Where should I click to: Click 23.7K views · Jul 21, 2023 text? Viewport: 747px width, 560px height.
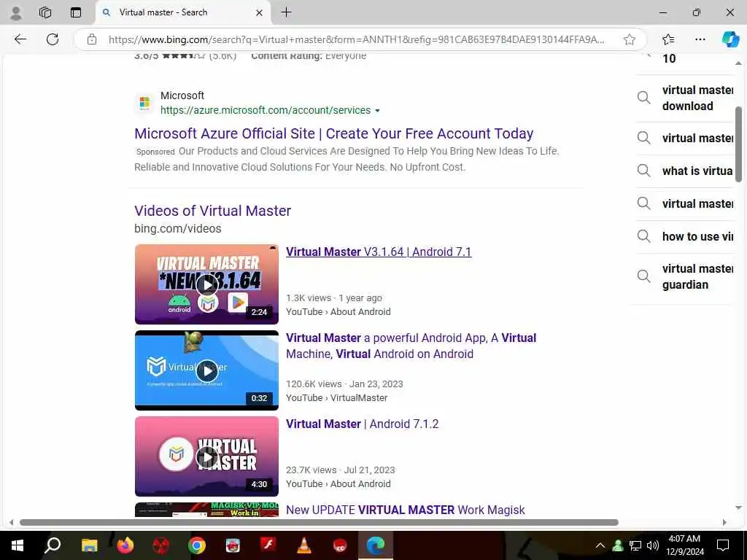click(341, 470)
